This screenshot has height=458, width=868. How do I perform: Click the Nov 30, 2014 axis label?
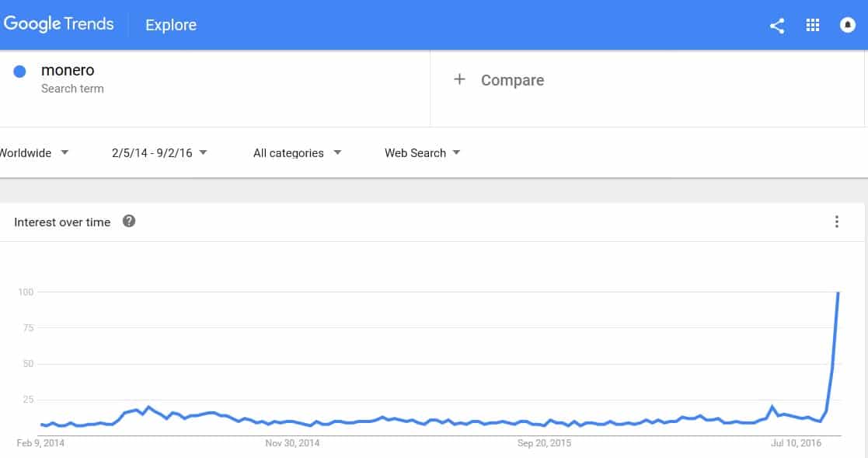tap(292, 443)
